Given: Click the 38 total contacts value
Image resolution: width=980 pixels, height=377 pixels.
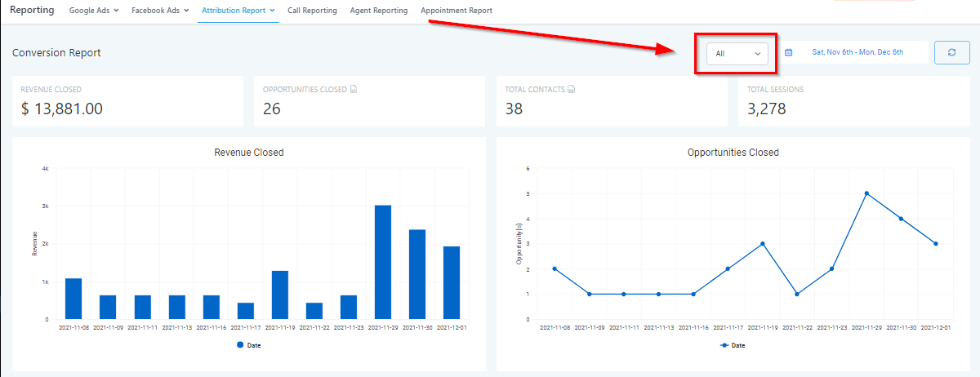Looking at the screenshot, I should (x=514, y=109).
